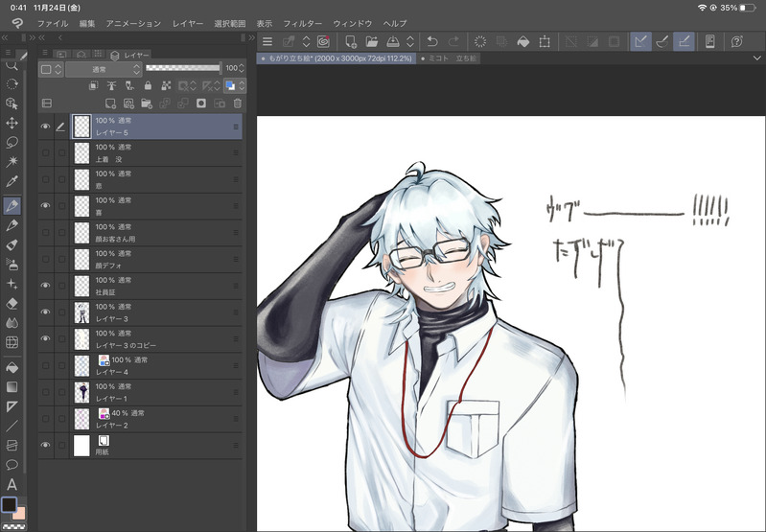The height and width of the screenshot is (532, 766).
Task: Toggle Snap to ruler in command bar
Action: coord(640,41)
